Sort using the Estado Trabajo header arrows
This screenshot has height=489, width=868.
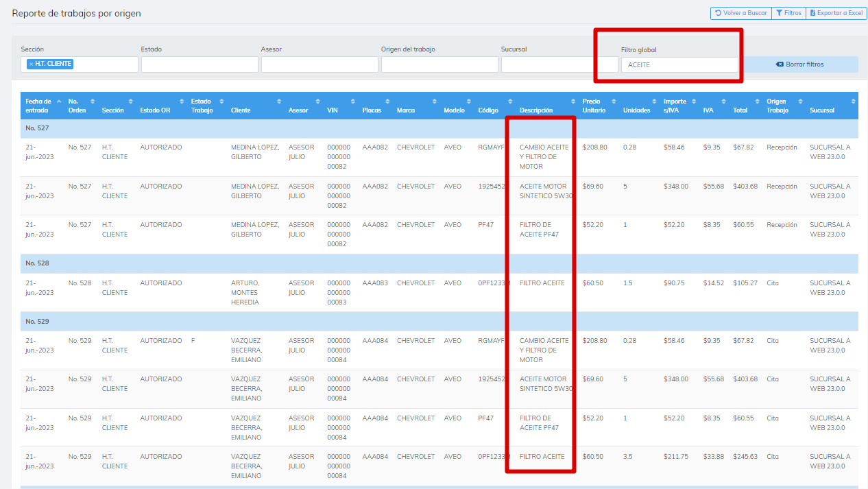221,102
